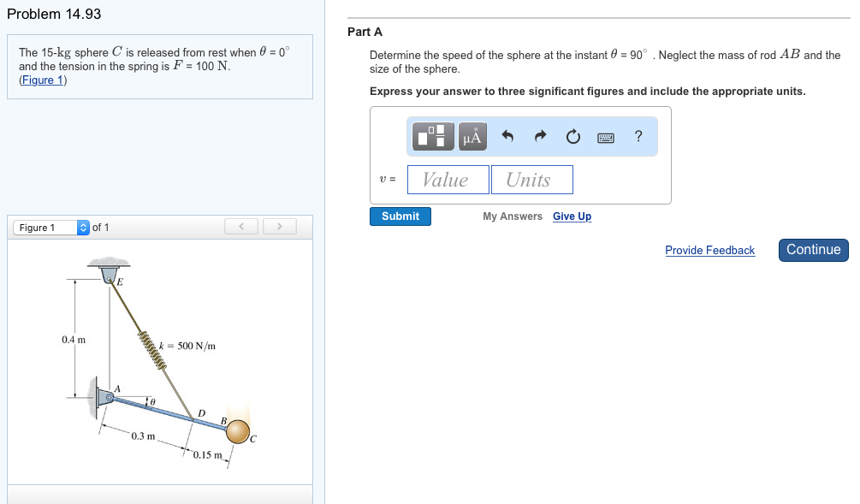Show keyboard shortcuts icon
The height and width of the screenshot is (504, 860).
point(607,137)
